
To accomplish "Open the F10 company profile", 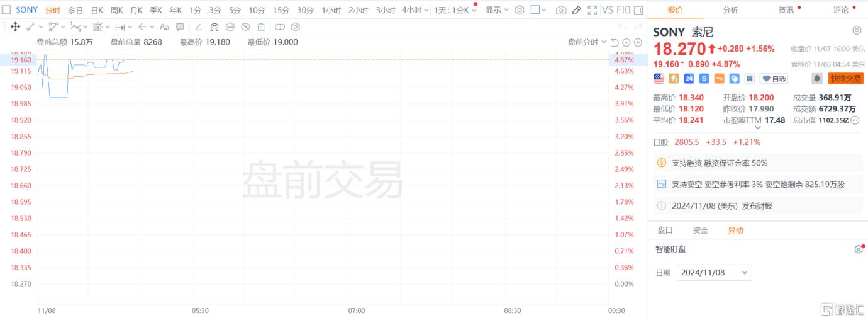I will [x=623, y=10].
